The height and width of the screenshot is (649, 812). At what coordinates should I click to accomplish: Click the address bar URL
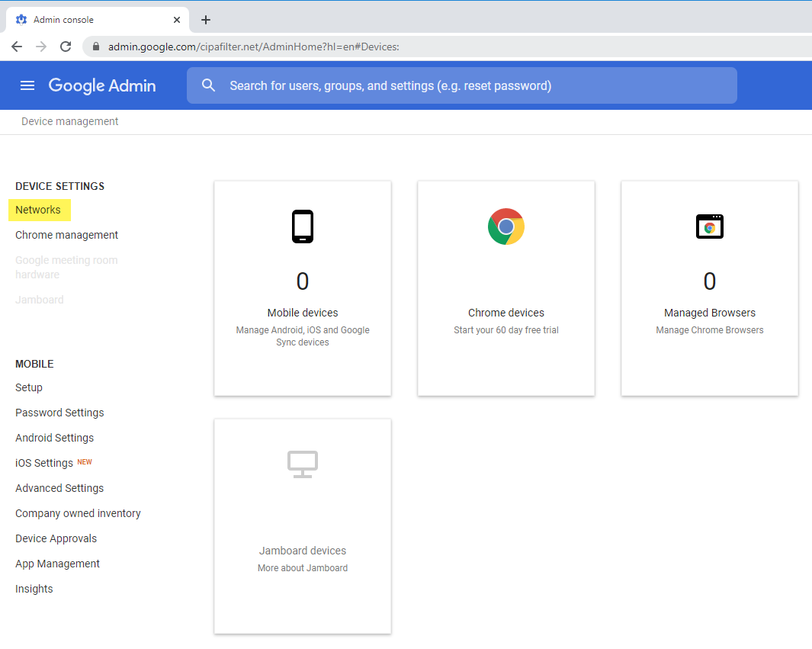(253, 47)
